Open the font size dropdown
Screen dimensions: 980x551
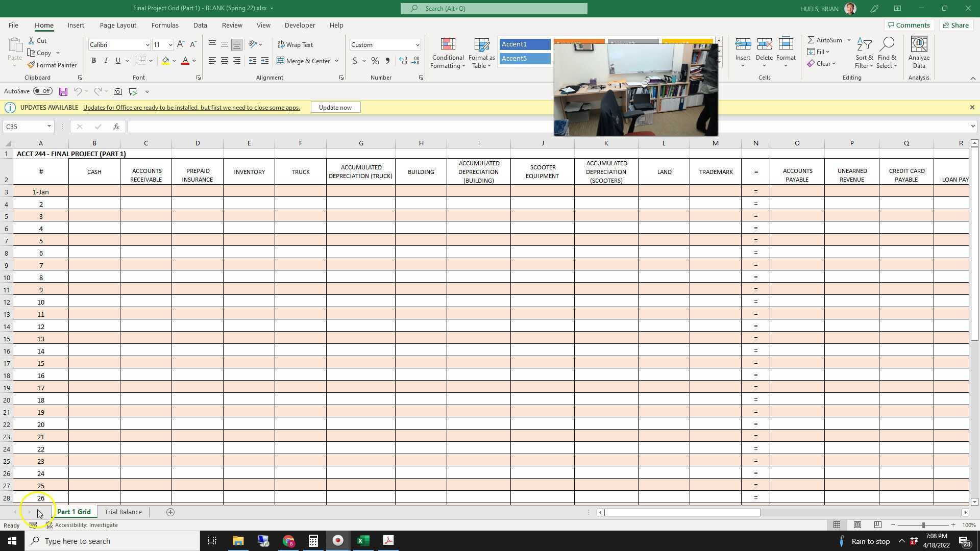click(170, 45)
